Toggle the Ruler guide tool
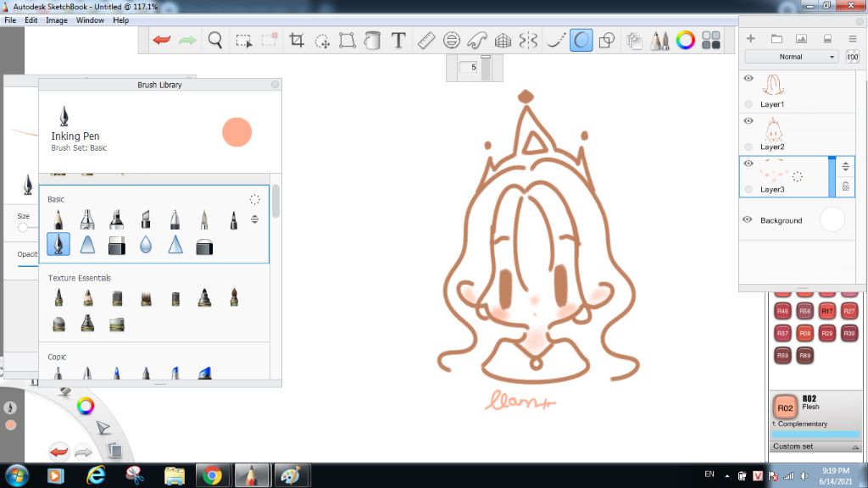The width and height of the screenshot is (868, 488). 426,41
